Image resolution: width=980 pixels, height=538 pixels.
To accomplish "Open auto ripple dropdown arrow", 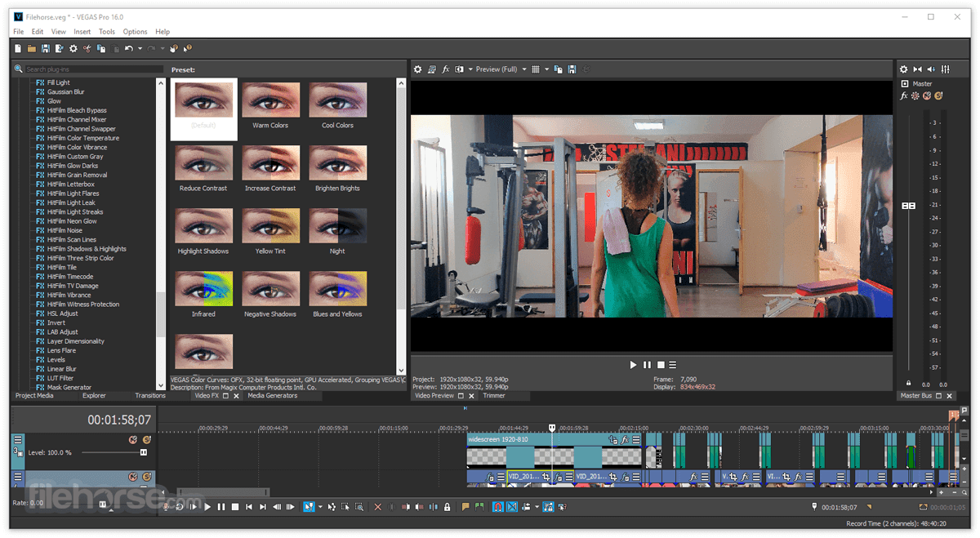I will (x=537, y=507).
